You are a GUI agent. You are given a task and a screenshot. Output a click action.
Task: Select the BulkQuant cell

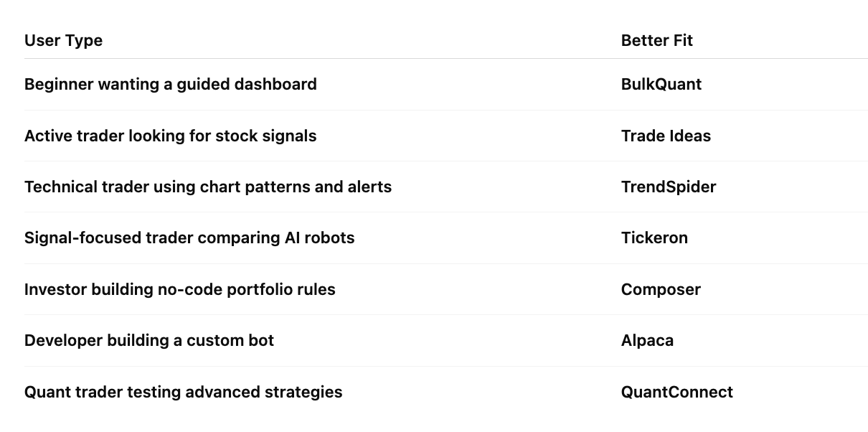(661, 85)
